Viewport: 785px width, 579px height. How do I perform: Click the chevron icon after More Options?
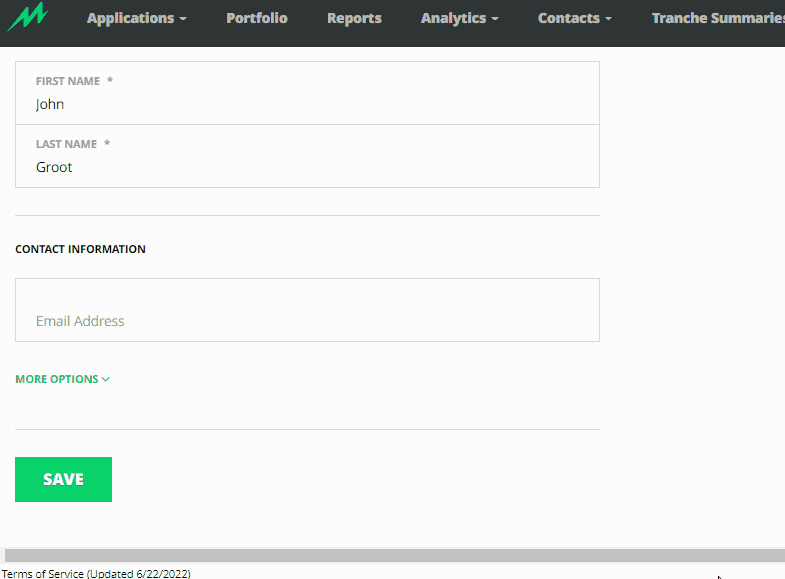[106, 380]
